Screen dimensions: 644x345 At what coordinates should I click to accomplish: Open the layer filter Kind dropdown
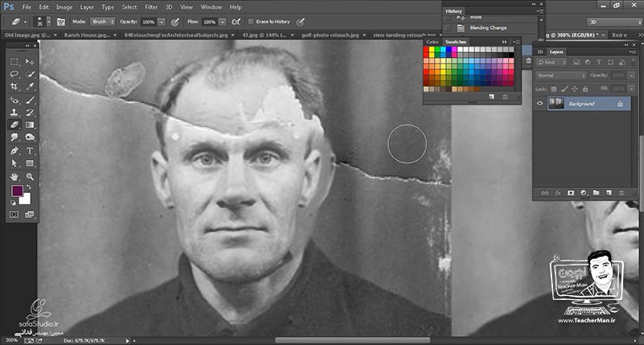551,63
